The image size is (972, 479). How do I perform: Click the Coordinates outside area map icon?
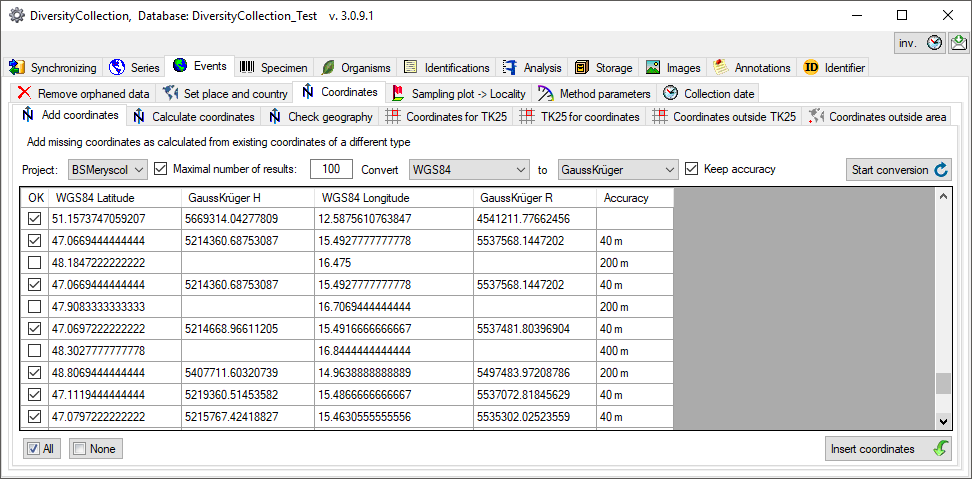tap(816, 116)
